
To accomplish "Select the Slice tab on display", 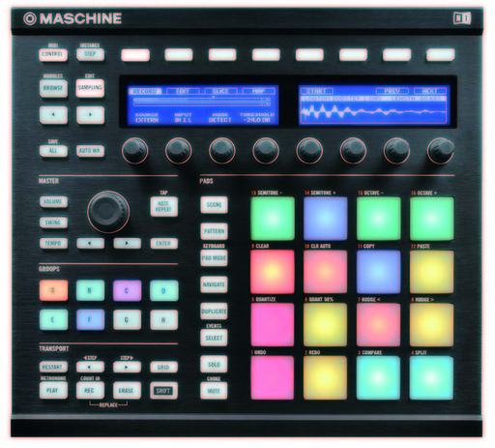I will click(220, 92).
